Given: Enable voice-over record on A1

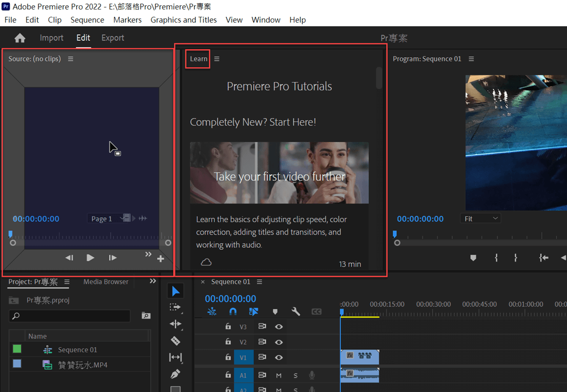Looking at the screenshot, I should [x=312, y=375].
